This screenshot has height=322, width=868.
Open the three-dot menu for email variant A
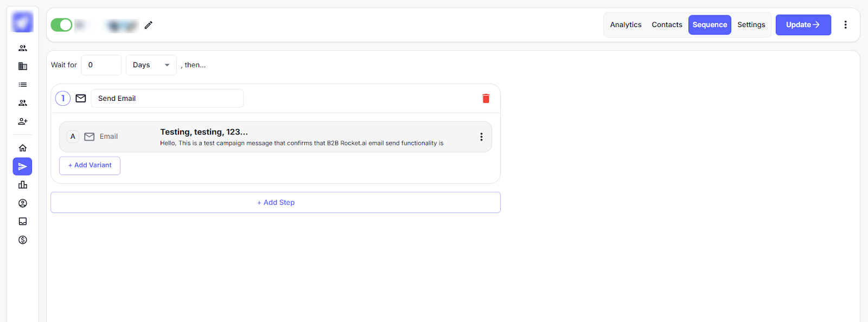pos(481,137)
